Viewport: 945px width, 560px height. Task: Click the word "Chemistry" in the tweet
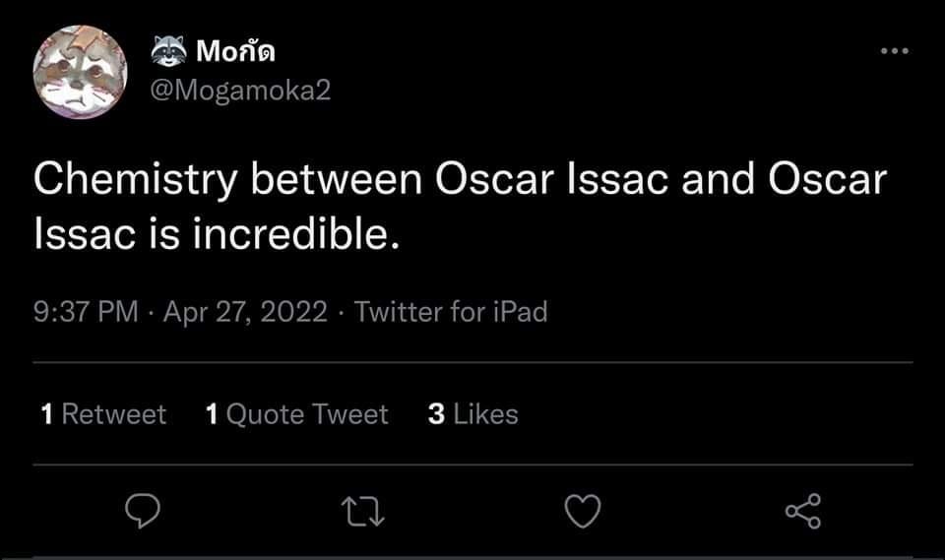136,181
